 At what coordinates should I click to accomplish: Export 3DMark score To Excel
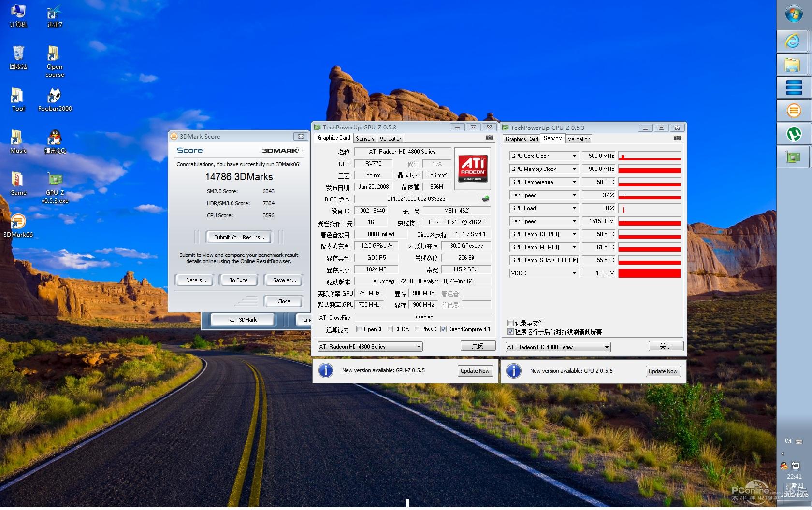(239, 280)
